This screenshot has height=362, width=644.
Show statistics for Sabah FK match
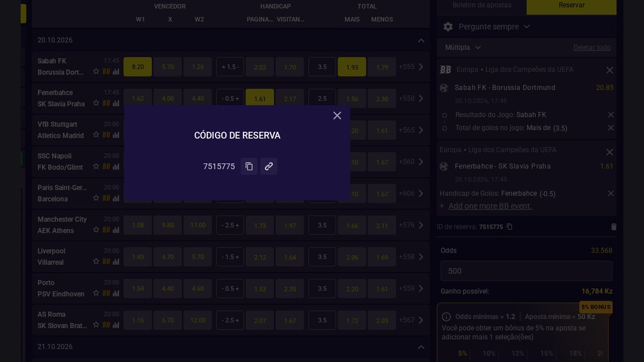click(x=116, y=72)
